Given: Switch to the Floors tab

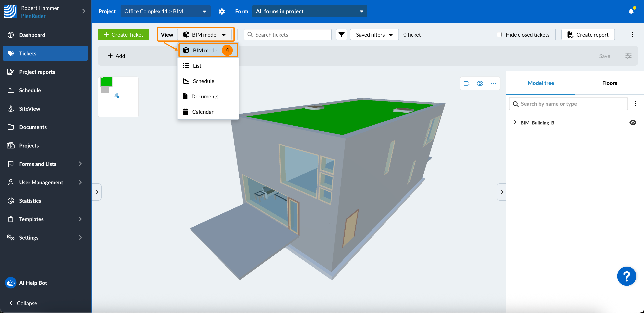Looking at the screenshot, I should click(609, 83).
